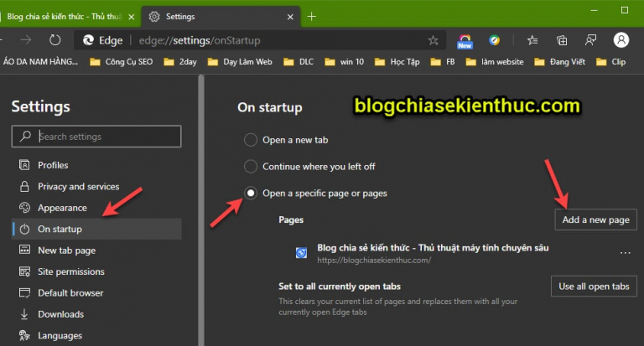
Task: Click the extension icon with New badge
Action: pos(465,41)
